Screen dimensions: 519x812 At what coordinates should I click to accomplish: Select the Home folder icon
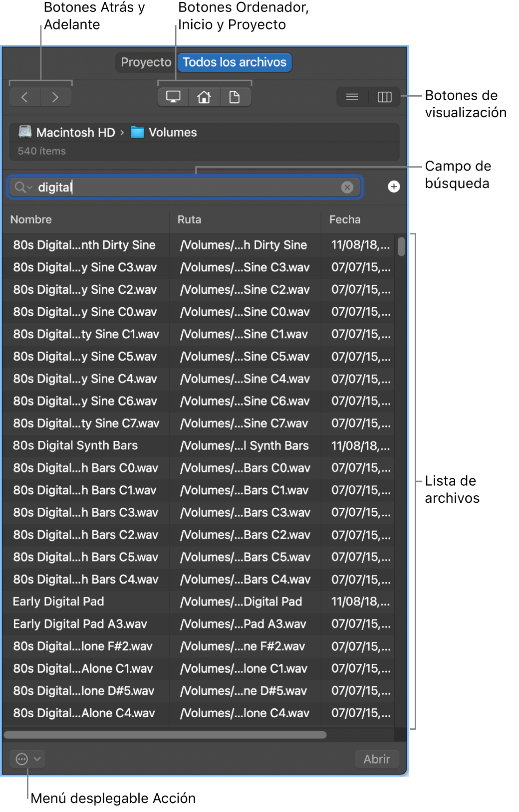204,97
